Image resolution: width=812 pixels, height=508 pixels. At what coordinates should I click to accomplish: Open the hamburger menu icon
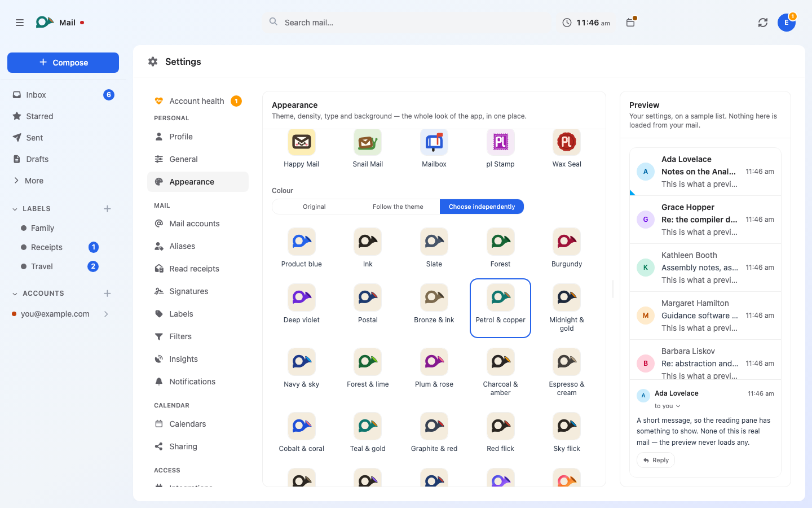click(20, 23)
